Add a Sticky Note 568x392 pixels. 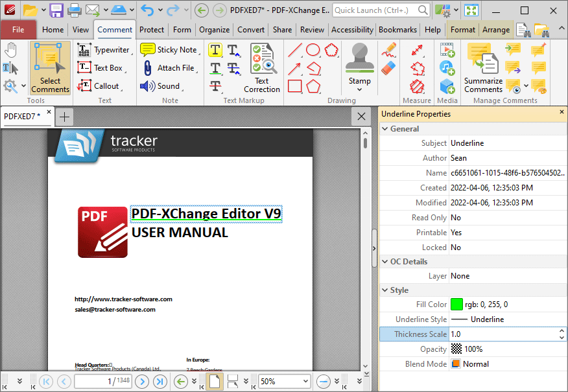pyautogui.click(x=169, y=50)
